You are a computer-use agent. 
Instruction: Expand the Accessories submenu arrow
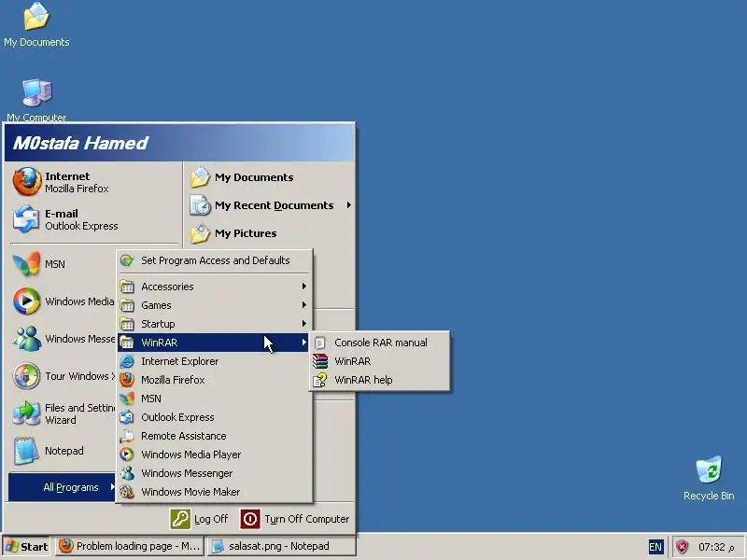[304, 287]
